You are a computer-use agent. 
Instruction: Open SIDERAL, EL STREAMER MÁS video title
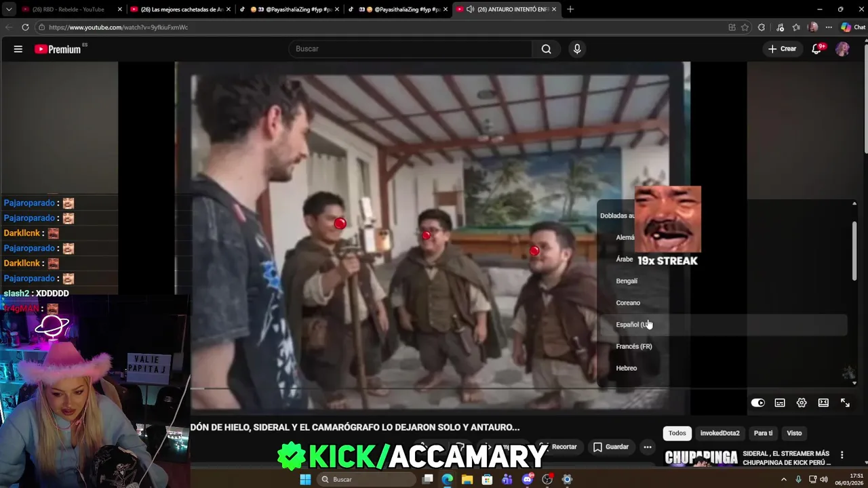click(786, 458)
